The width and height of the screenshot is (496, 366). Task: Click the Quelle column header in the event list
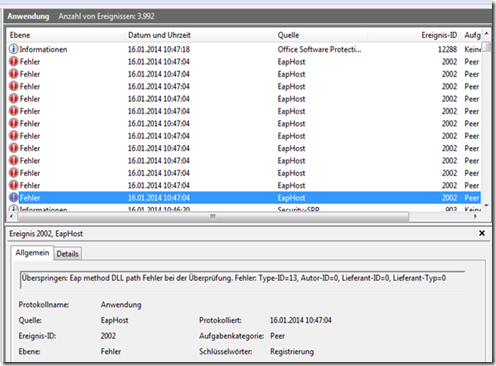click(x=321, y=35)
